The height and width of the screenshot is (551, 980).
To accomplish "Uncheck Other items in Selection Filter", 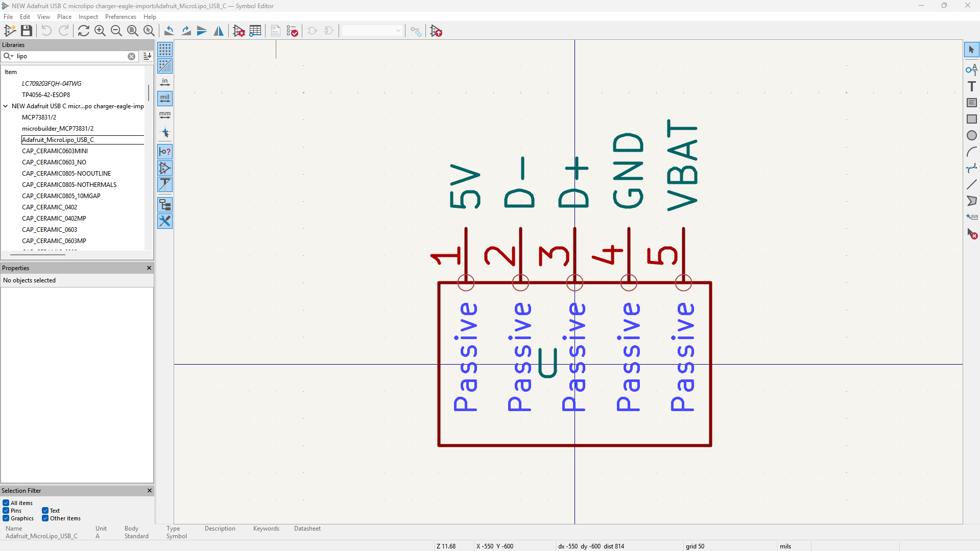I will click(45, 518).
